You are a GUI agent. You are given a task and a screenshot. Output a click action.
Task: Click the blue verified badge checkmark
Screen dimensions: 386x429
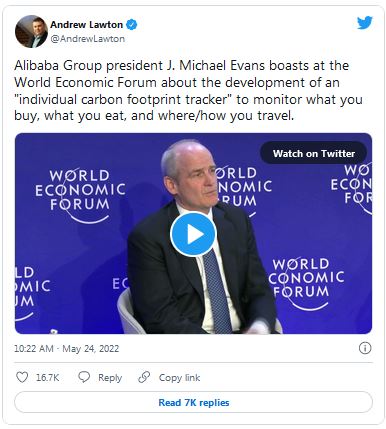[x=131, y=25]
